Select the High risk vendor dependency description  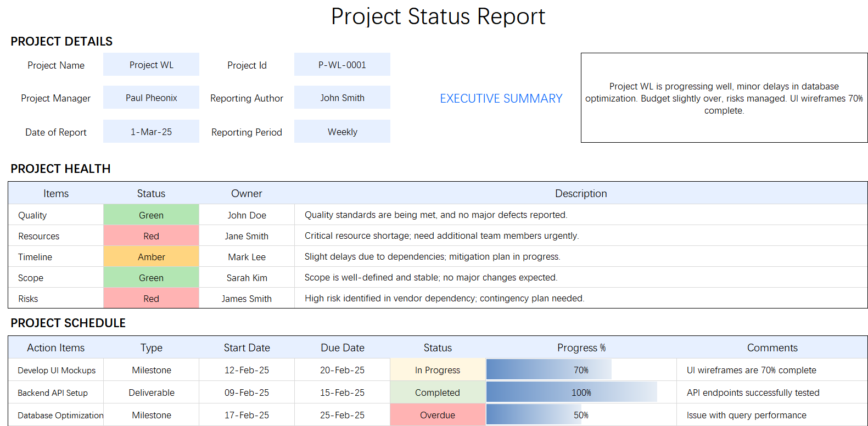coord(581,298)
